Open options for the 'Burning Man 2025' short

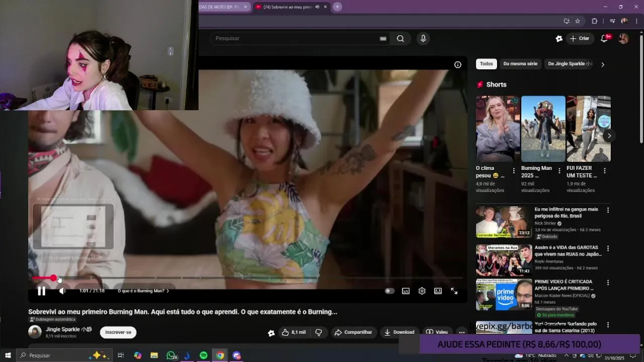[x=559, y=171]
